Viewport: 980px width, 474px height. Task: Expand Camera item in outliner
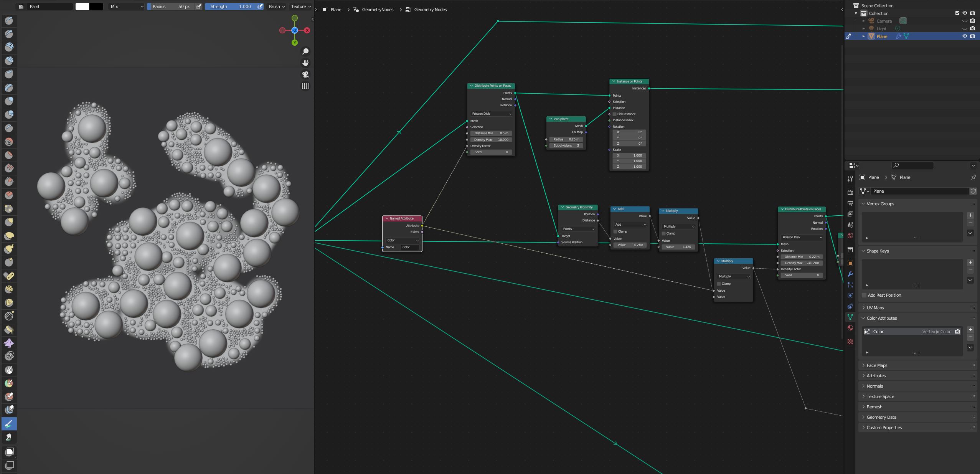tap(864, 21)
